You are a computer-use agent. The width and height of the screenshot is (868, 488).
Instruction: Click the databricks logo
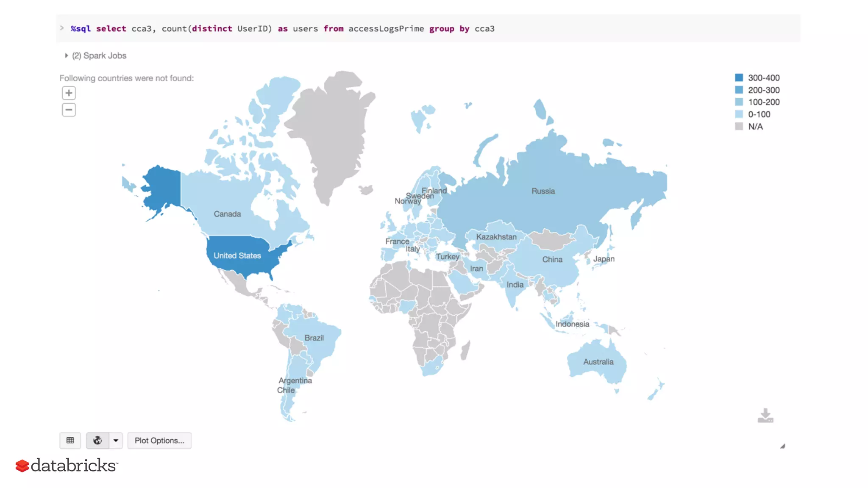67,465
